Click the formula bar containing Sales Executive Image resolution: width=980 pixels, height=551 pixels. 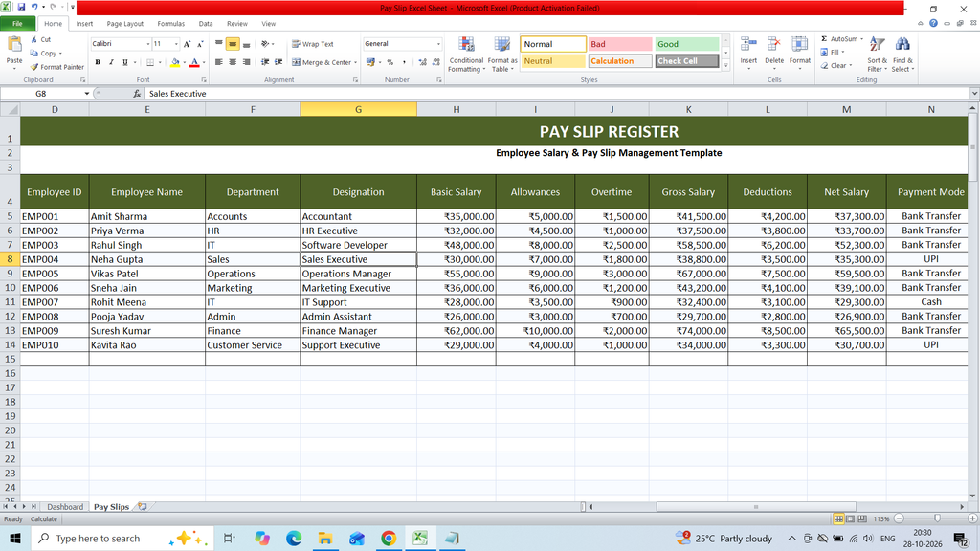[556, 94]
